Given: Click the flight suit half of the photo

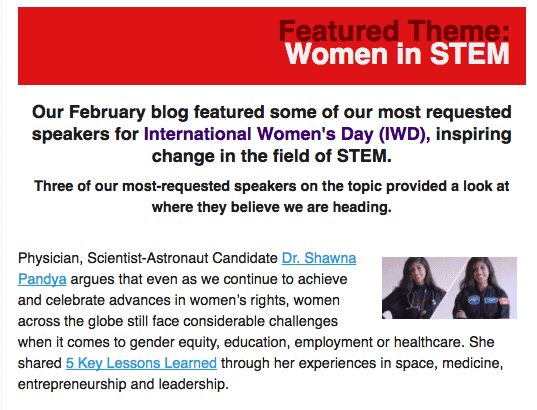Looking at the screenshot, I should [483, 288].
